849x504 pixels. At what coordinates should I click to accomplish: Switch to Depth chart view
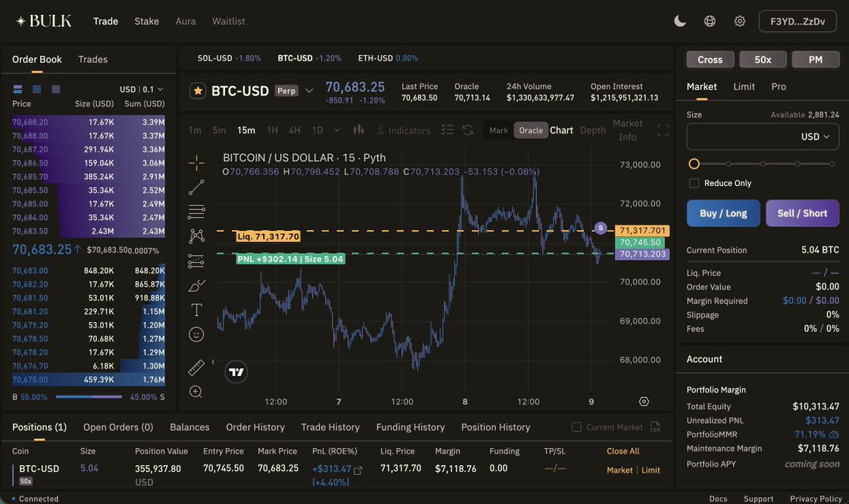(x=593, y=130)
